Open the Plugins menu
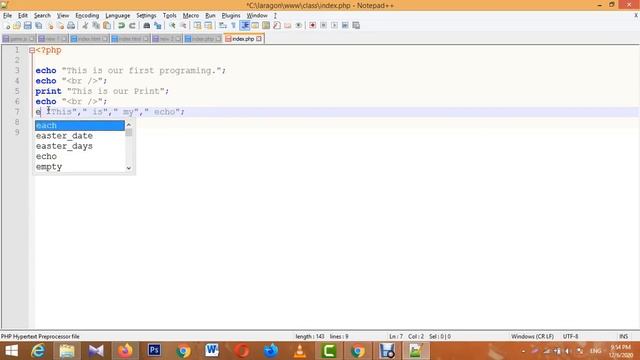Viewport: 640px width, 360px height. 231,16
